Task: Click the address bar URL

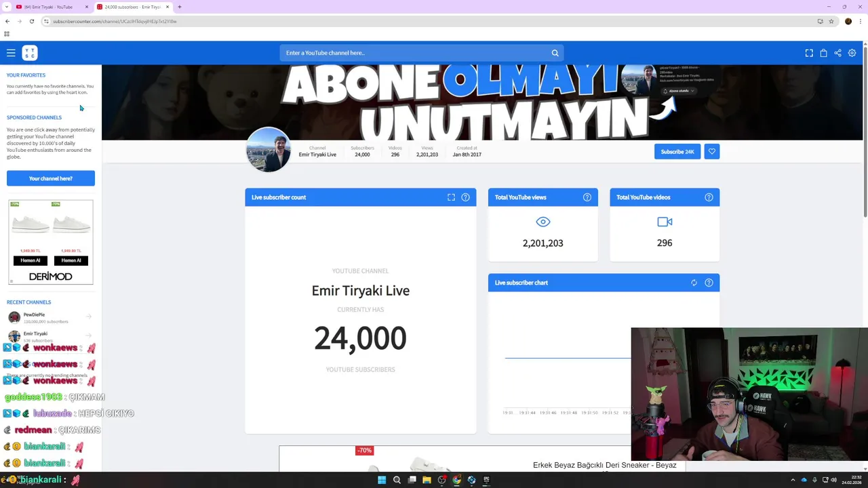Action: (115, 21)
